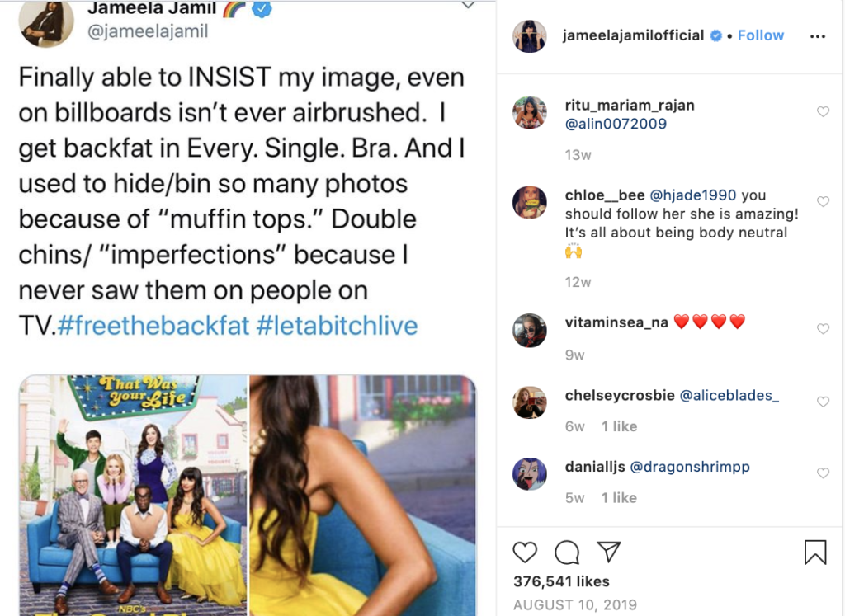Like chelseycrosbie's comment heart
Screen dimensions: 845x616
[x=823, y=402]
